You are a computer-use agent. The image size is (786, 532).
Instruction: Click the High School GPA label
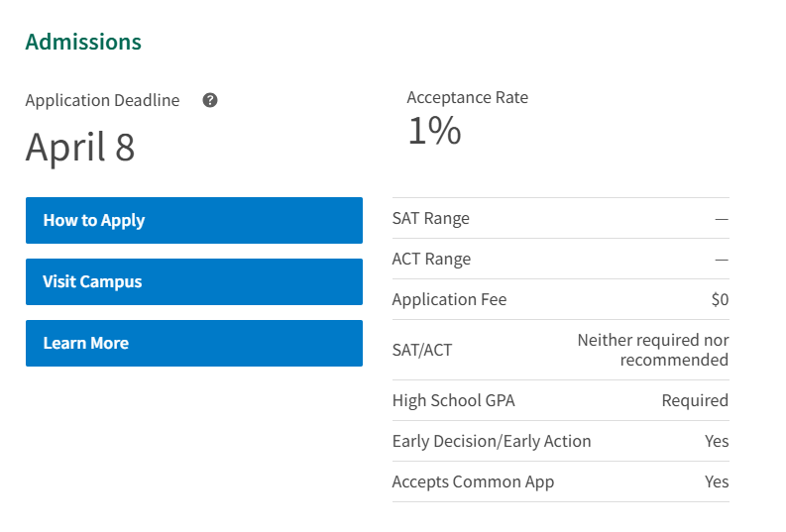pyautogui.click(x=453, y=400)
